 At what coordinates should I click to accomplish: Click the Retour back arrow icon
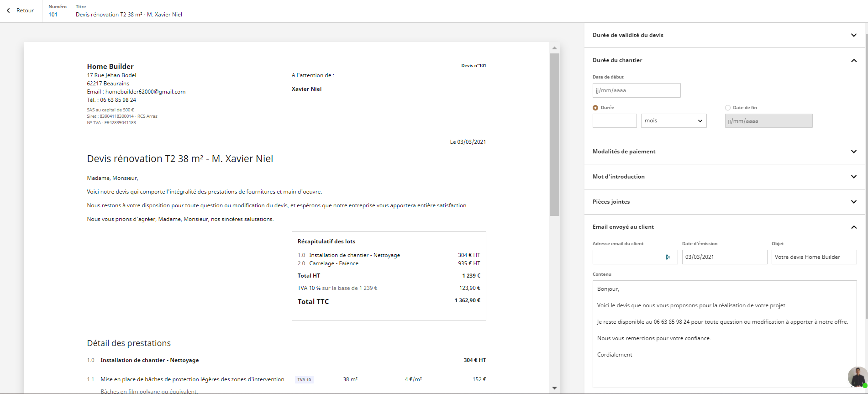(8, 11)
